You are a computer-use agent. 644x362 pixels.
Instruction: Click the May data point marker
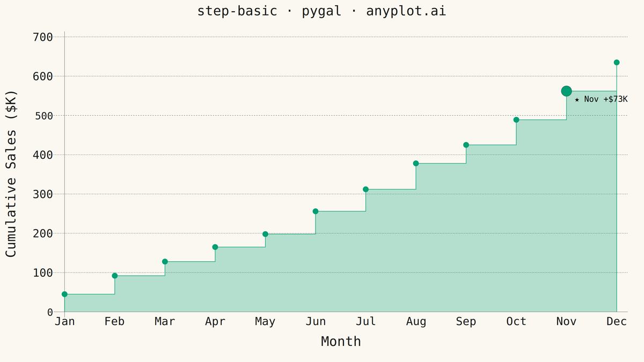(265, 234)
